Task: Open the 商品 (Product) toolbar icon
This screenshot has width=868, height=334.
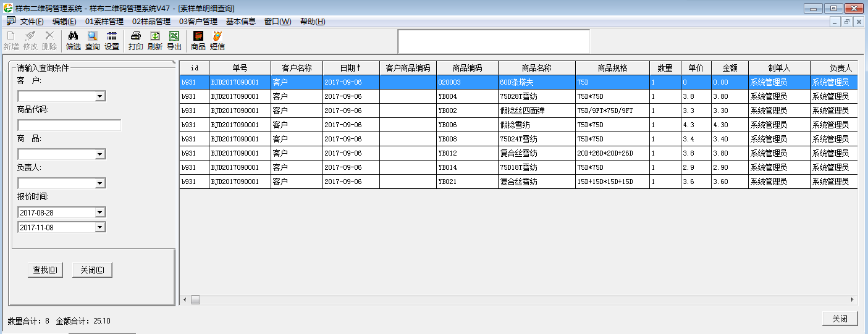Action: pyautogui.click(x=198, y=41)
